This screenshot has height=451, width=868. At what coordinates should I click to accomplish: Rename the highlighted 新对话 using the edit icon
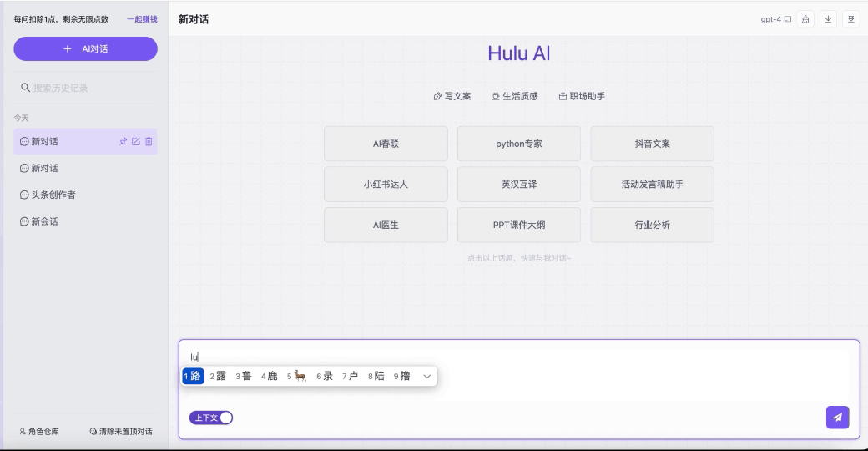[135, 141]
